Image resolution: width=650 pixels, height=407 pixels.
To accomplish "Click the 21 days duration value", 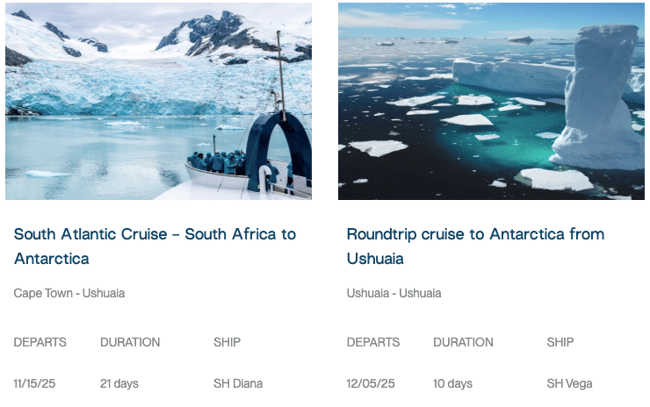I will (x=119, y=384).
